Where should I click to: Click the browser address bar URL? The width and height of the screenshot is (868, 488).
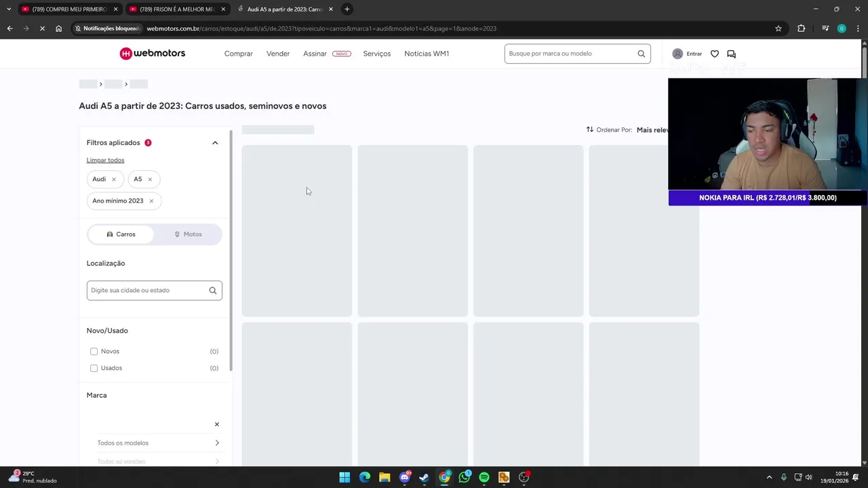tap(321, 28)
